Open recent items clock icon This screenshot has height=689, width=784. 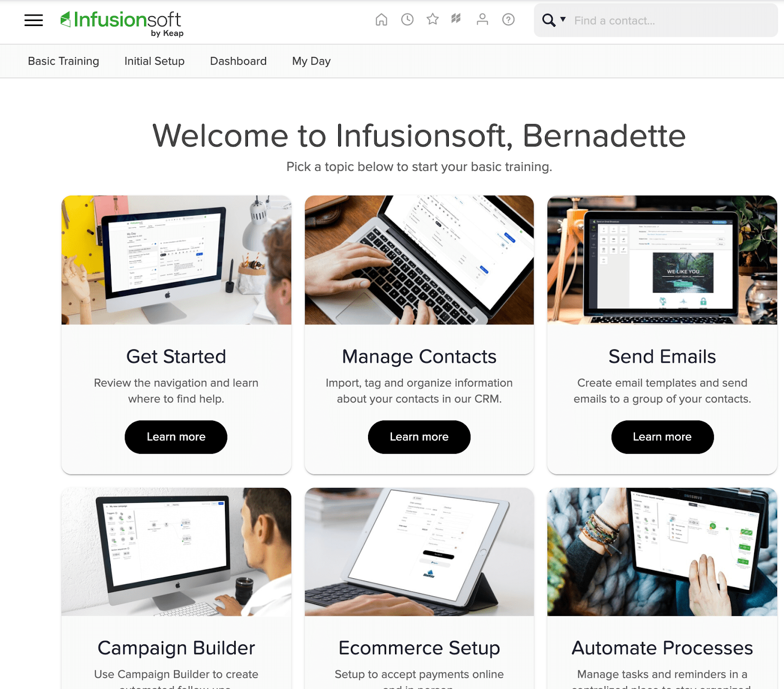click(407, 20)
